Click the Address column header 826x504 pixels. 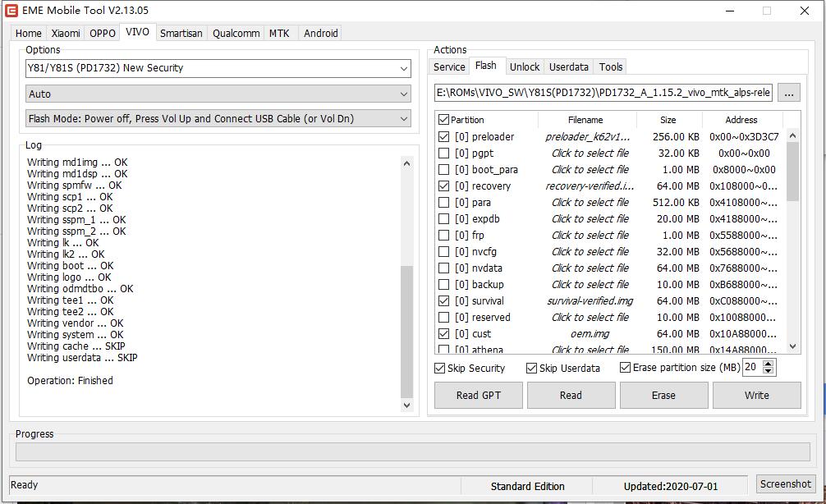click(x=741, y=120)
